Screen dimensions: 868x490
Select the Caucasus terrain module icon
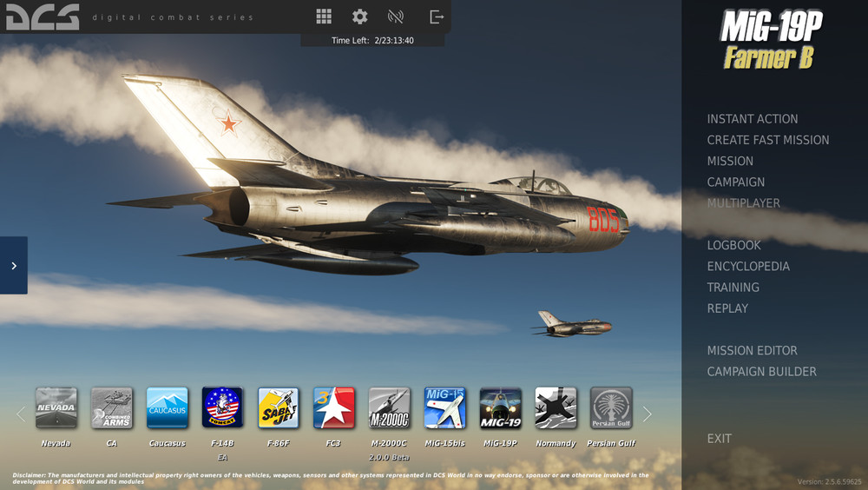click(x=168, y=408)
